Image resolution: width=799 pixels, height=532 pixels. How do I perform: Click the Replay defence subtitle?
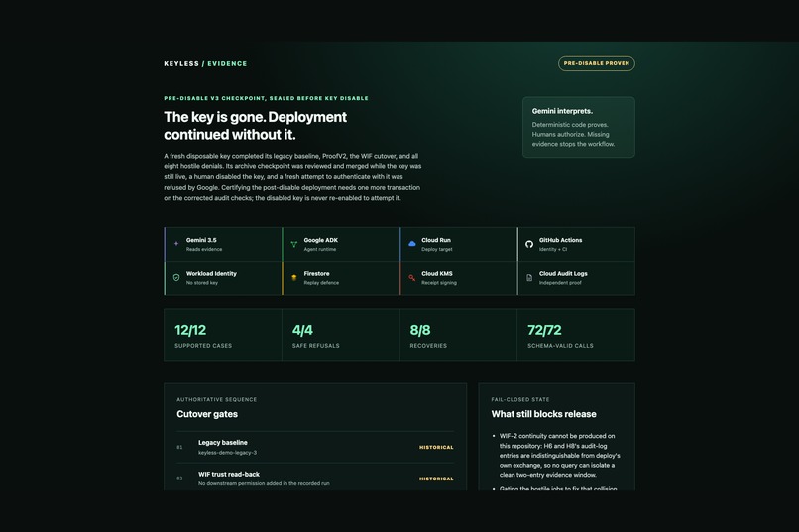coord(321,283)
